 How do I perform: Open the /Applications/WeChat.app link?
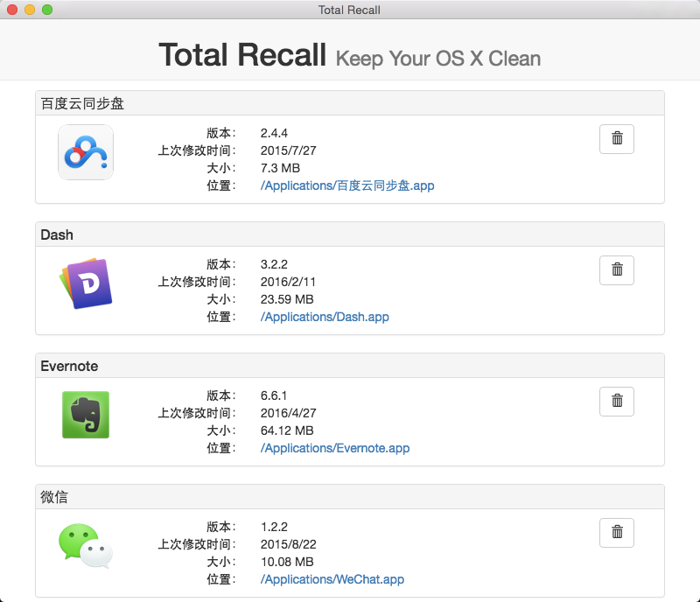[x=332, y=579]
